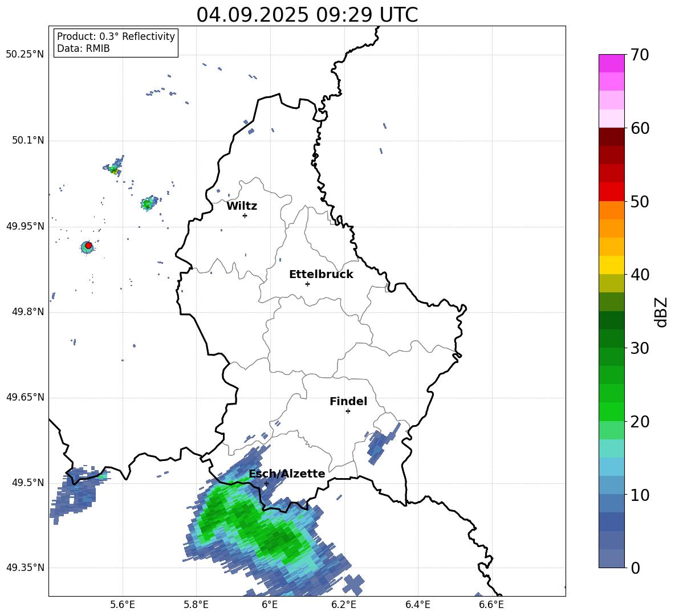The height and width of the screenshot is (616, 675).
Task: Click the 49.8°N latitude label
Action: click(x=27, y=312)
